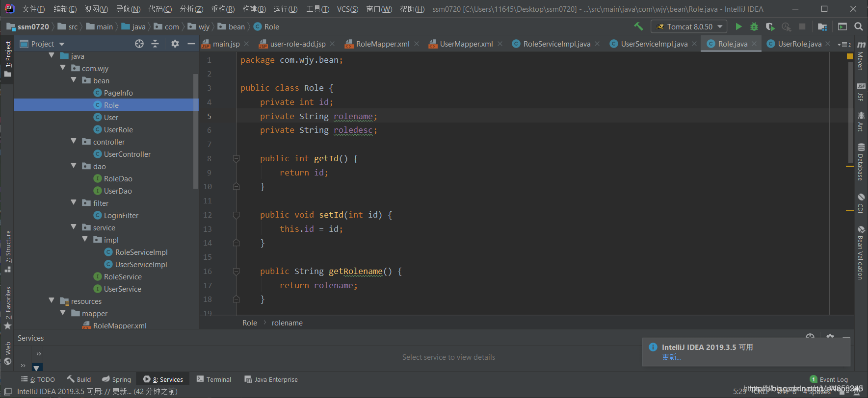
Task: Click the Services panel gear icon
Action: (830, 337)
